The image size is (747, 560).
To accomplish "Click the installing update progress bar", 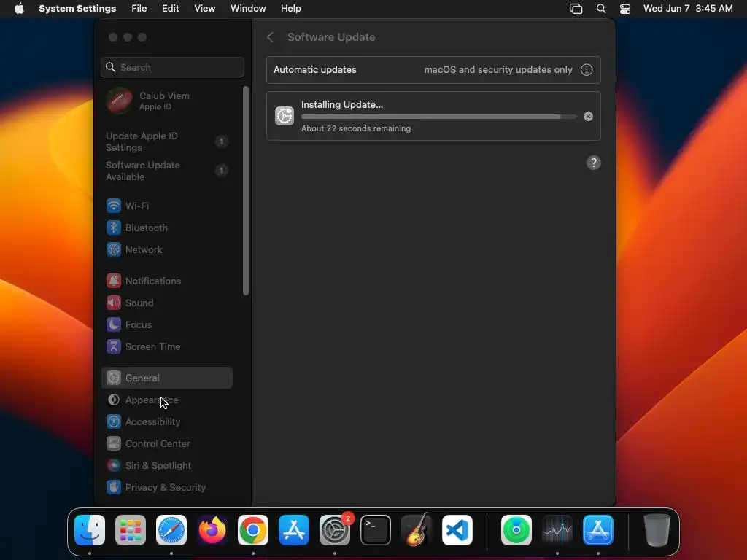I will coord(438,117).
